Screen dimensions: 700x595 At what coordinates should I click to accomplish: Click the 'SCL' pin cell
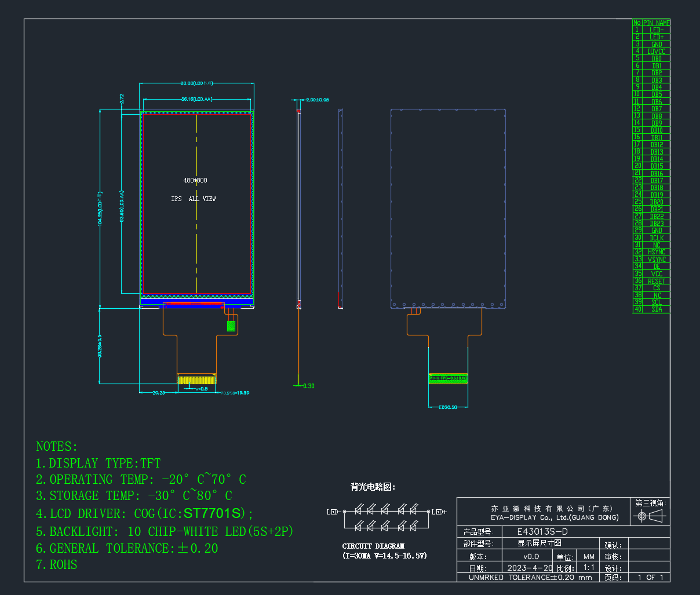(657, 302)
